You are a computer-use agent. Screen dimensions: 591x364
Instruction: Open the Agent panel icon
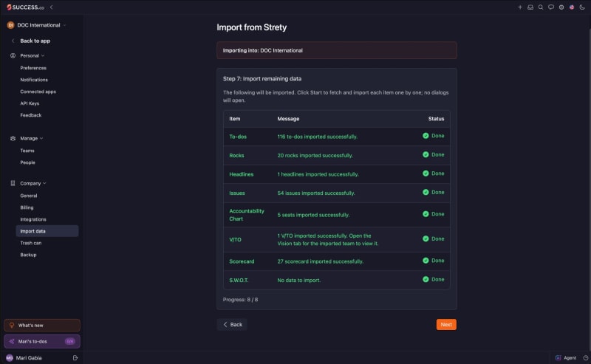coord(558,357)
